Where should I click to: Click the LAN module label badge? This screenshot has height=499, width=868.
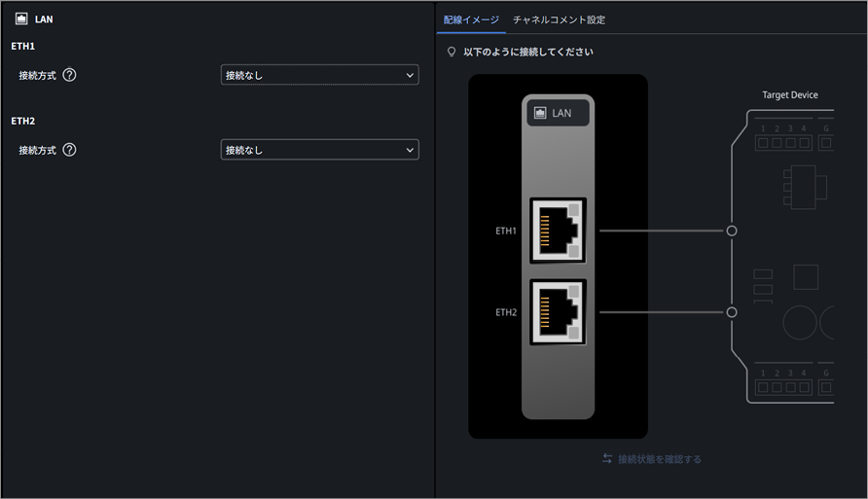[558, 113]
